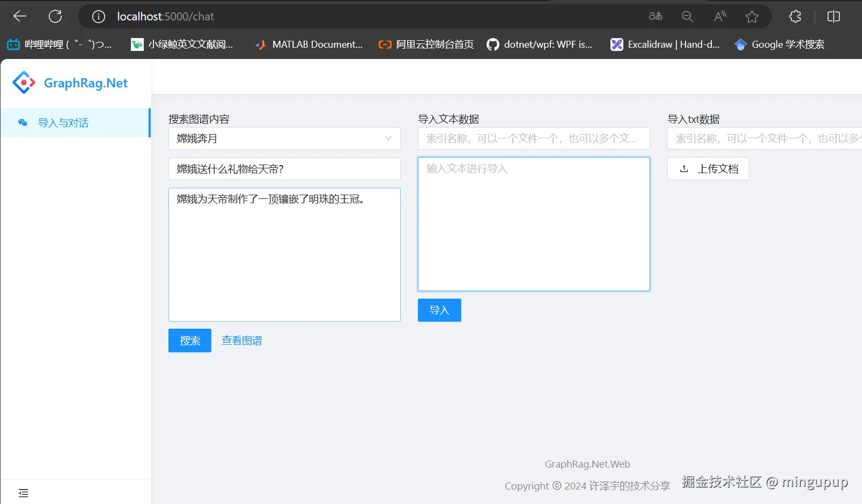Open the 阿里云控制台首页 bookmark
The height and width of the screenshot is (504, 862).
coord(426,45)
